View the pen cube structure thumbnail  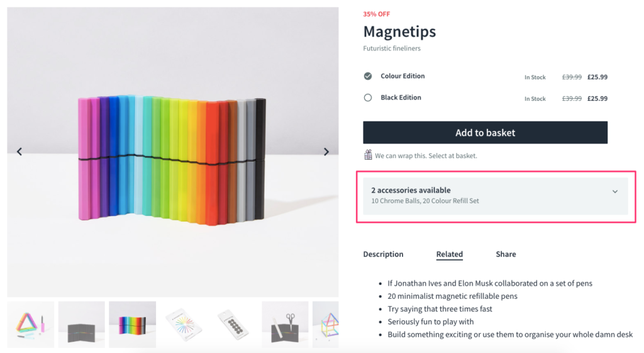(x=326, y=325)
